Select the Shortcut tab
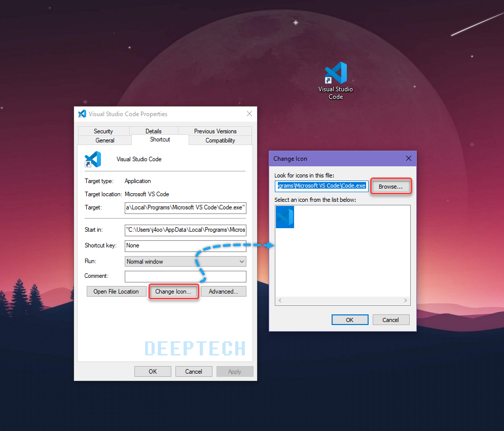Screen dimensions: 504x431 click(x=160, y=139)
